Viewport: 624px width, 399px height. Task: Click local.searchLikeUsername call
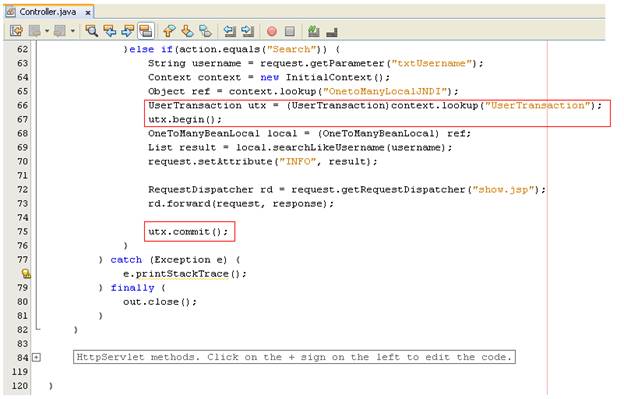point(344,148)
